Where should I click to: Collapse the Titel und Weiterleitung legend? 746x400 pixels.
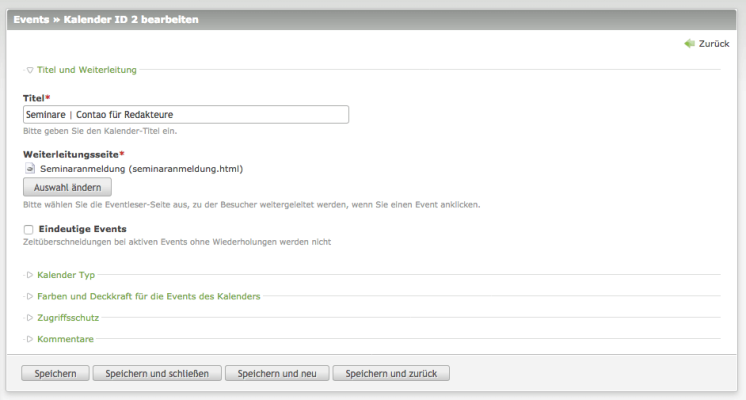pyautogui.click(x=86, y=70)
